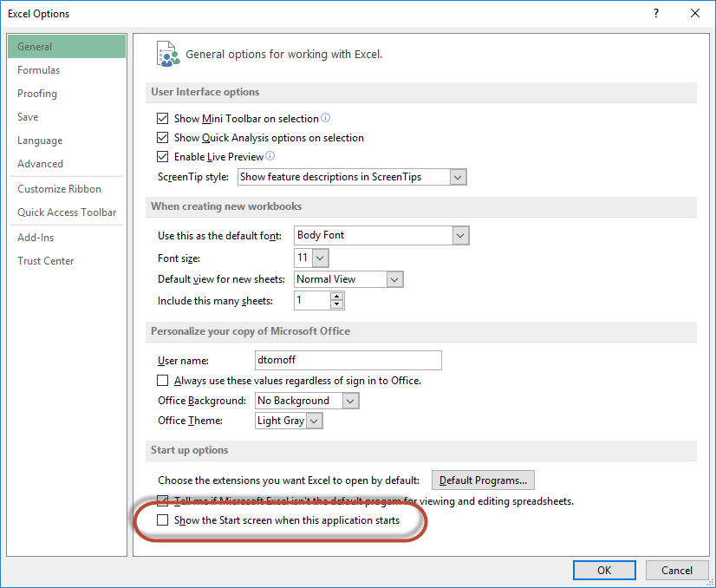Click the Default Programs button
The height and width of the screenshot is (588, 716).
483,480
